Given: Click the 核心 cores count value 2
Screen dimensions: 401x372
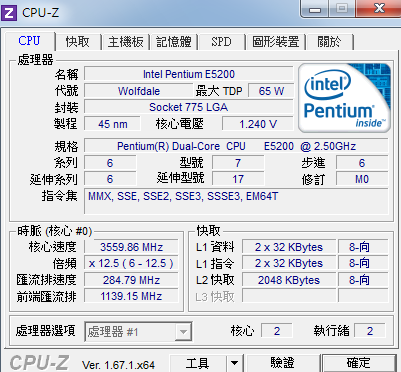Looking at the screenshot, I should [277, 331].
